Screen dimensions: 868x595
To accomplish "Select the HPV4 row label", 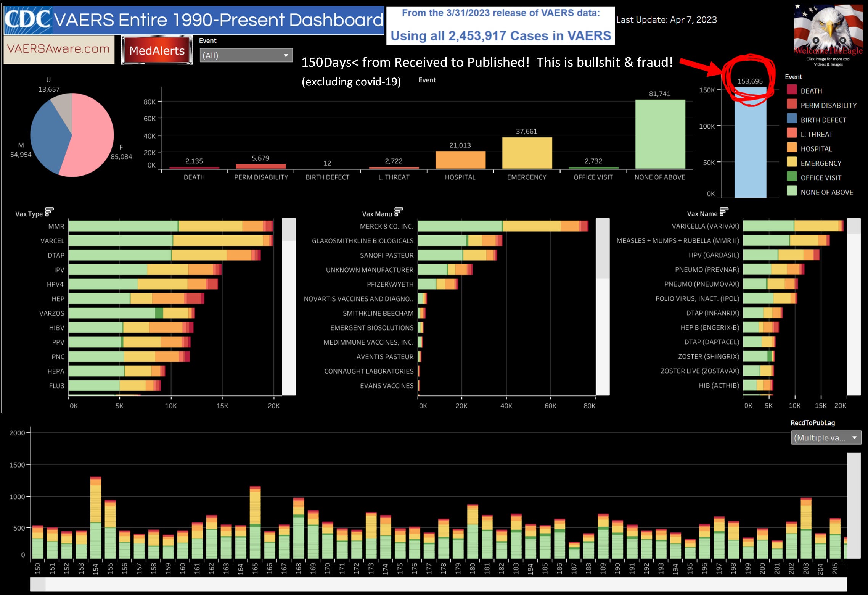I will (55, 284).
